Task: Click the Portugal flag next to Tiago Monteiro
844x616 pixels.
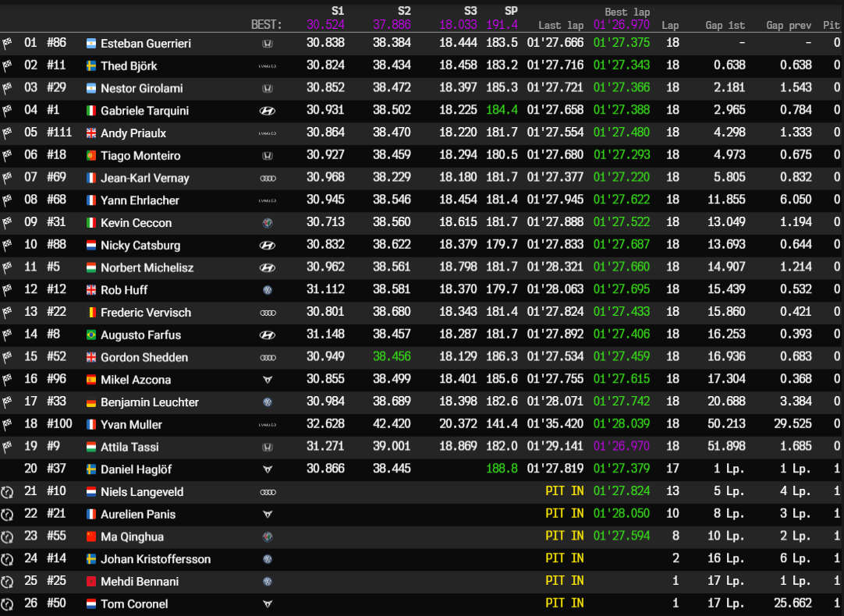Action: (91, 156)
